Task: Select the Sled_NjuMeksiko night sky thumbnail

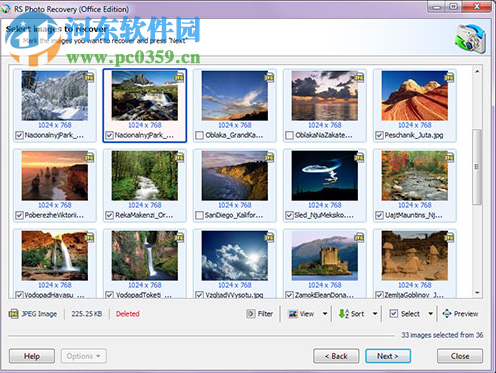Action: (325, 176)
